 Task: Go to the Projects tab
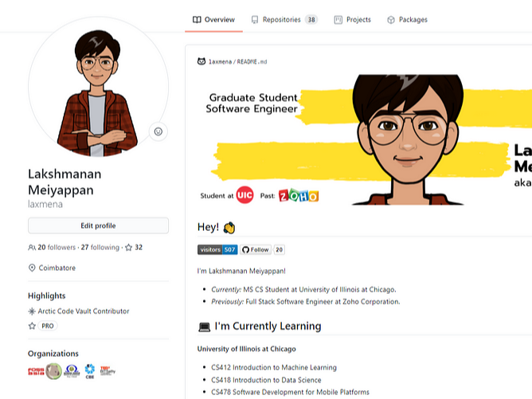point(353,20)
